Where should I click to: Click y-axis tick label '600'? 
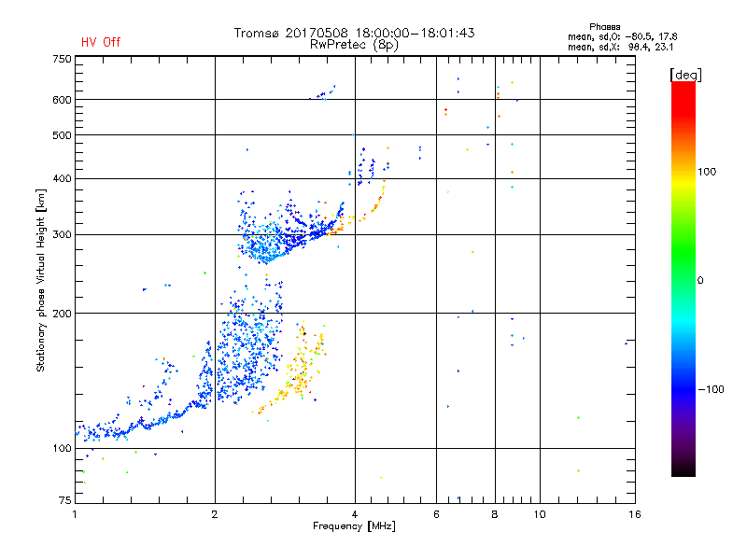[62, 100]
